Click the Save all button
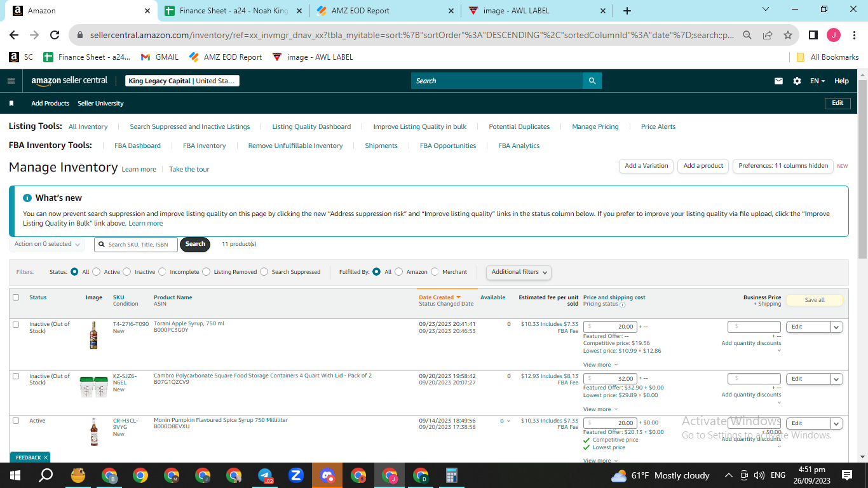The height and width of the screenshot is (488, 868). (815, 300)
